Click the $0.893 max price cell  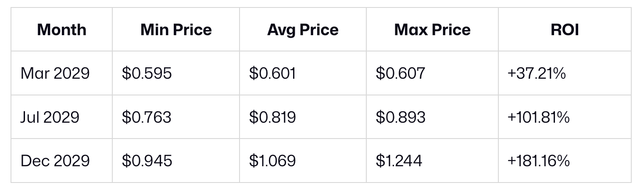point(400,117)
